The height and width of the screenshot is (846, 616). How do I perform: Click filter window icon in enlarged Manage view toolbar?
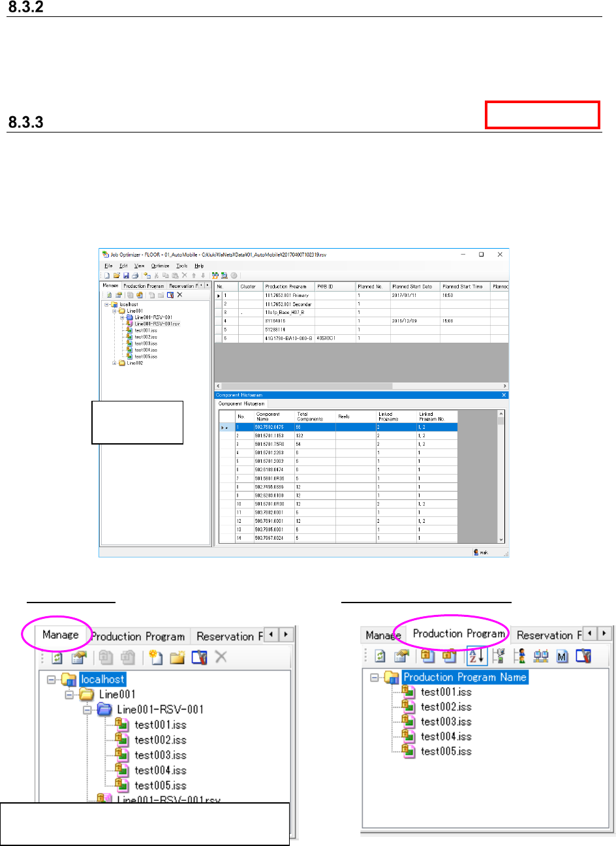(199, 657)
